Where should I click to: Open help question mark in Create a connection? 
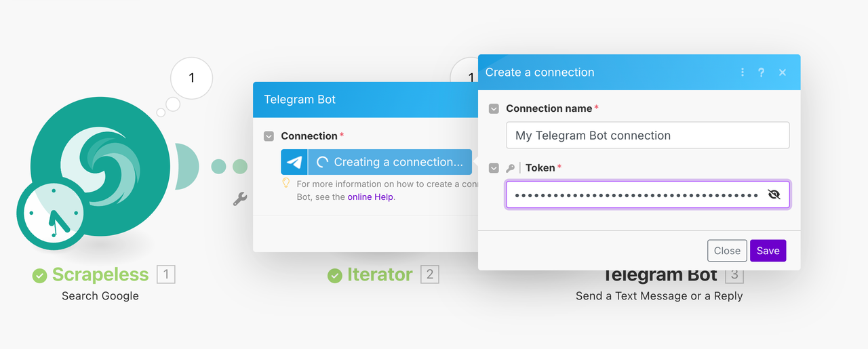point(762,73)
